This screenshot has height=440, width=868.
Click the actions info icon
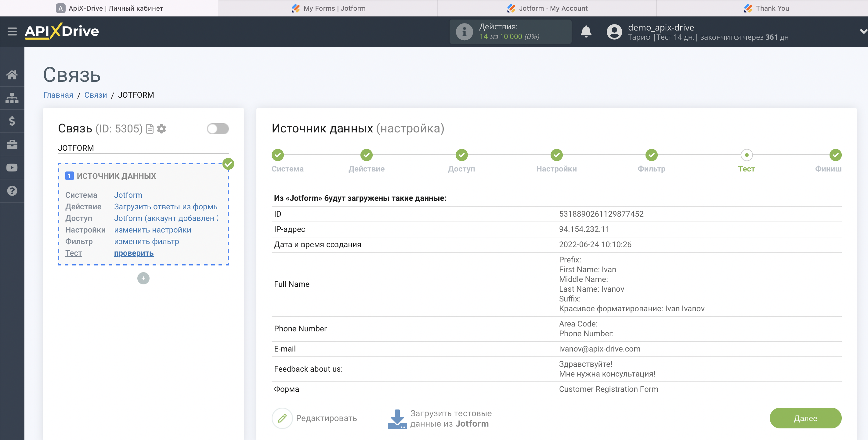(x=464, y=32)
